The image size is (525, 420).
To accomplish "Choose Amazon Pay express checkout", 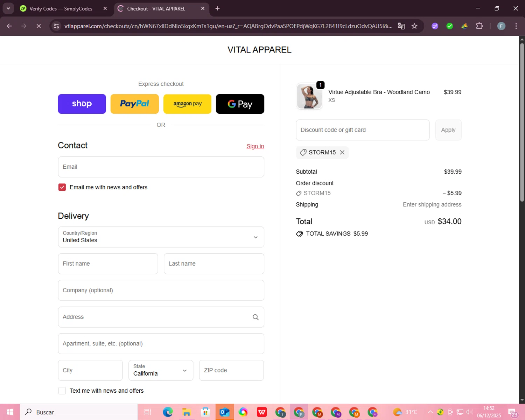I will (187, 104).
